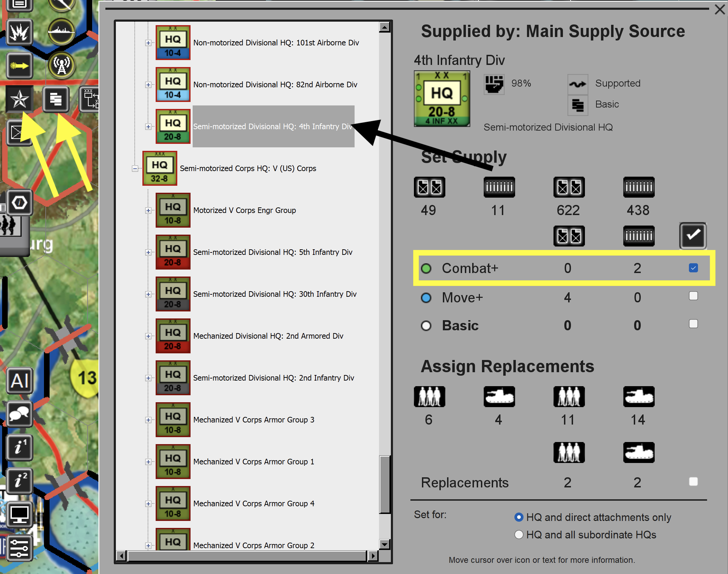Expand the 101st Airborne Div node
The image size is (728, 574).
(148, 43)
